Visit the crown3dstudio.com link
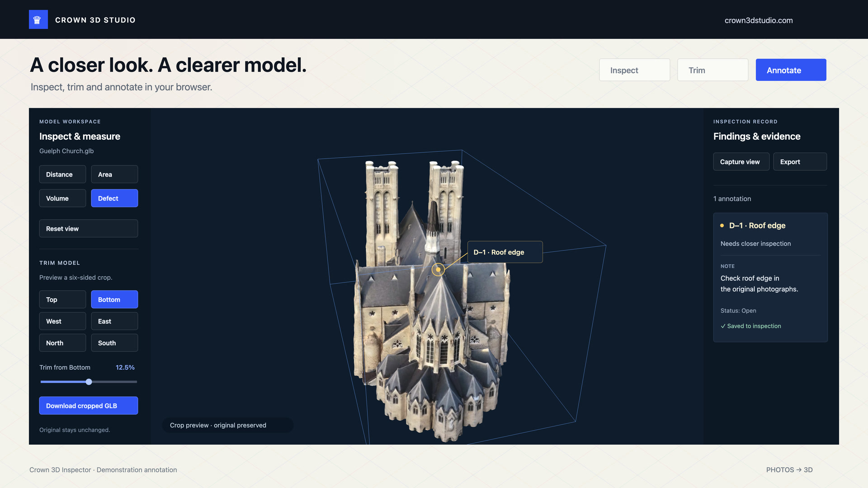The width and height of the screenshot is (868, 488). point(759,20)
